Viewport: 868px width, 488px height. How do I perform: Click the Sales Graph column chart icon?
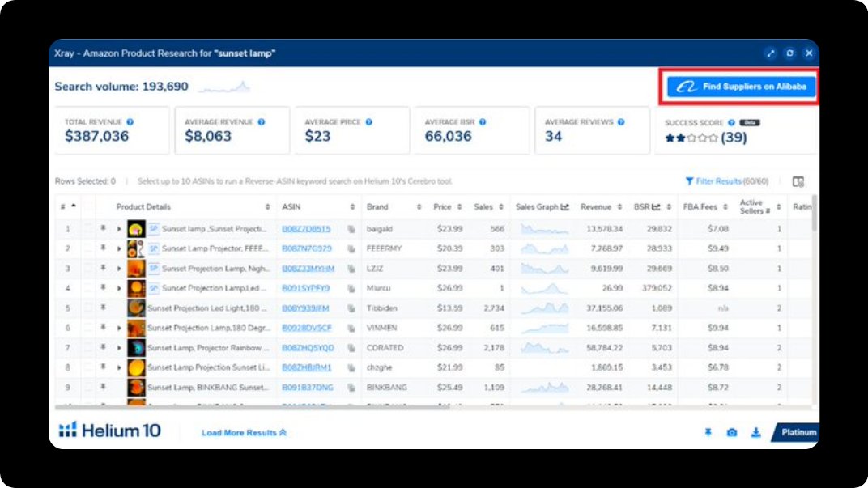point(564,207)
